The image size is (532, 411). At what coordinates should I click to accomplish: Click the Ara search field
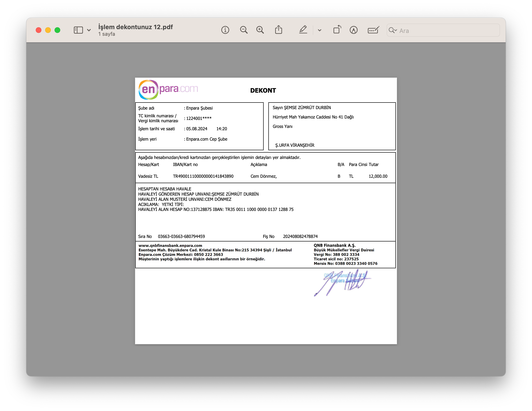(x=443, y=30)
